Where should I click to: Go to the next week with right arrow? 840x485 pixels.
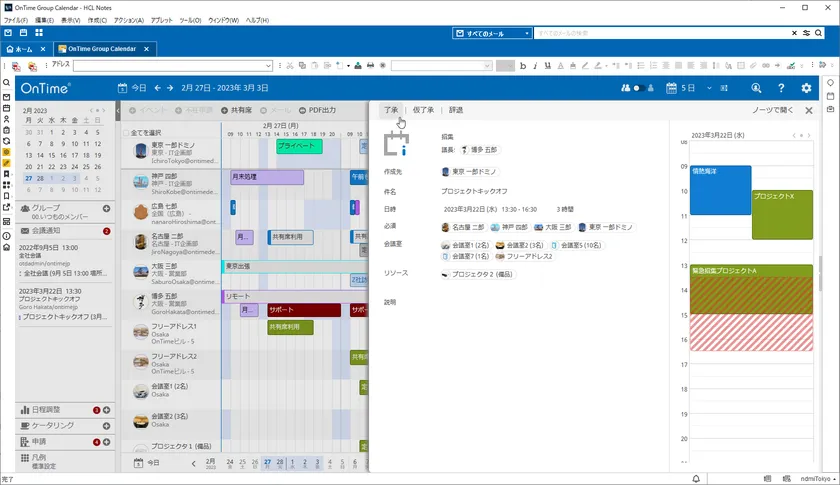170,88
